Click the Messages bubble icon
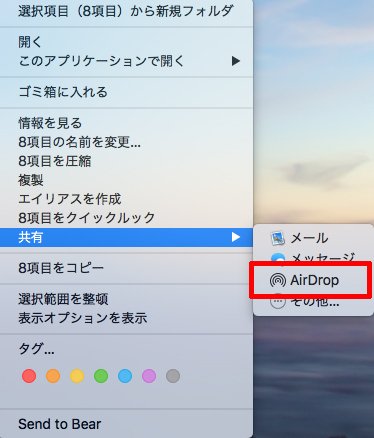The width and height of the screenshot is (374, 438). [x=278, y=257]
